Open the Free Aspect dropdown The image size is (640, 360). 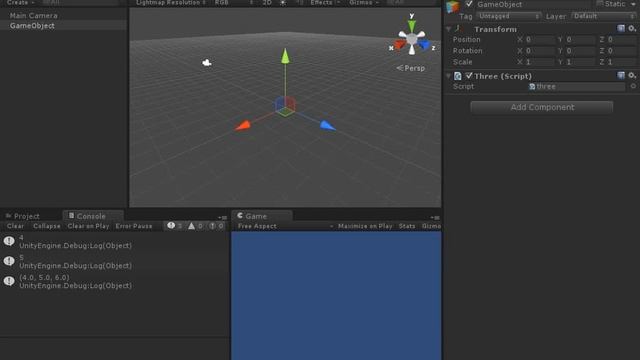coord(286,226)
